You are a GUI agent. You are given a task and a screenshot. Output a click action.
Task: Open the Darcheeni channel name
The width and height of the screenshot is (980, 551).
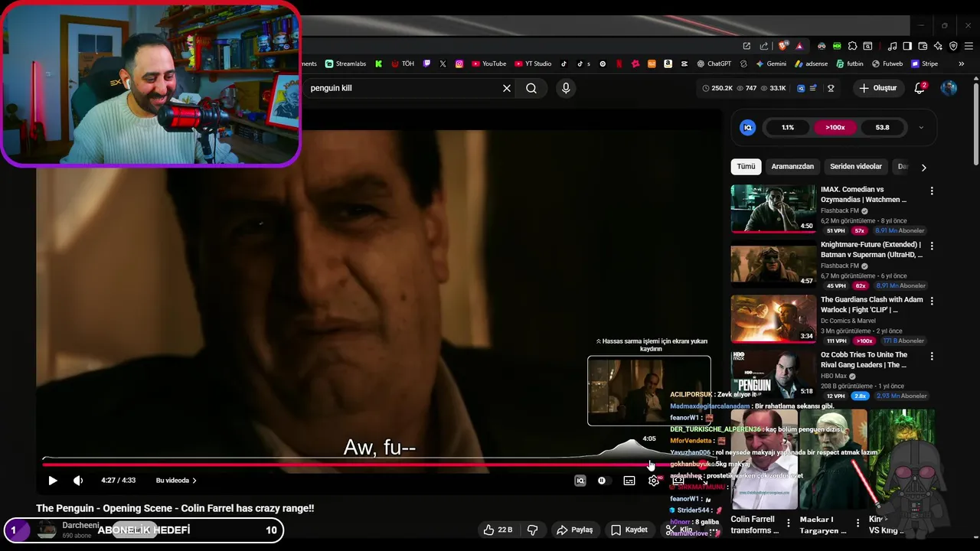[x=80, y=525]
